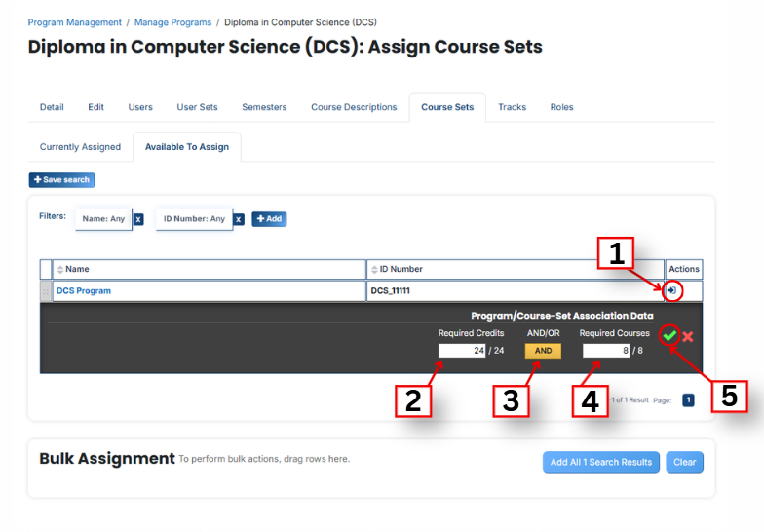The height and width of the screenshot is (532, 764).
Task: Sort table by the ID Number column arrows
Action: click(374, 269)
